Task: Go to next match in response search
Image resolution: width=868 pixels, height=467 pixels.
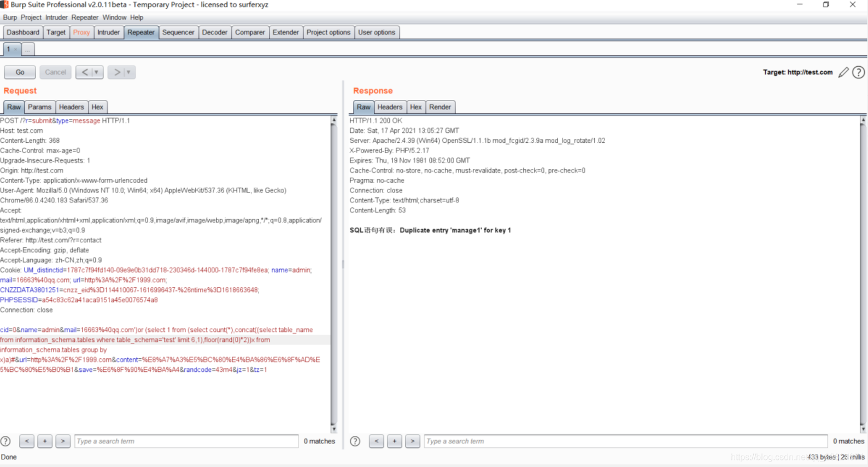Action: 412,441
